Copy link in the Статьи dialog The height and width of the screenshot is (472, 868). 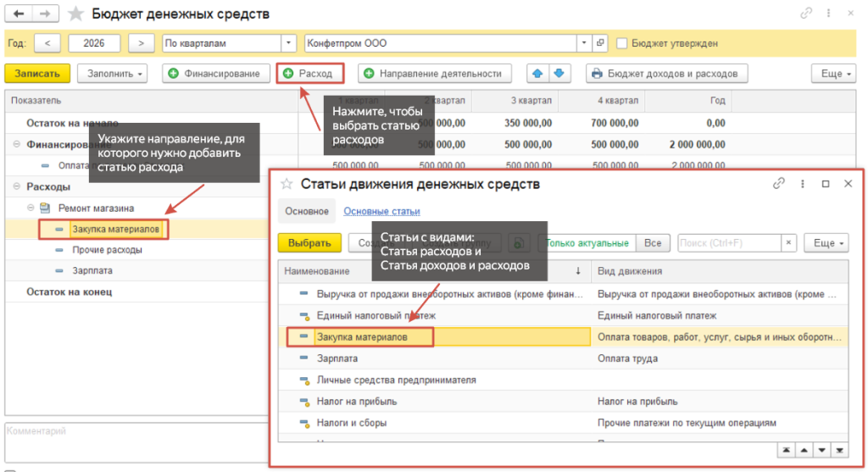click(x=779, y=184)
